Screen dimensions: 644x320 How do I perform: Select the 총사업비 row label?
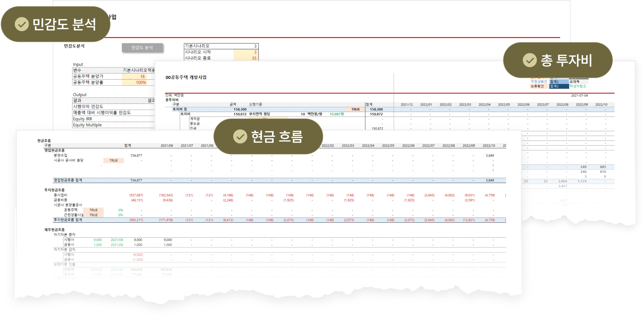pyautogui.click(x=61, y=195)
